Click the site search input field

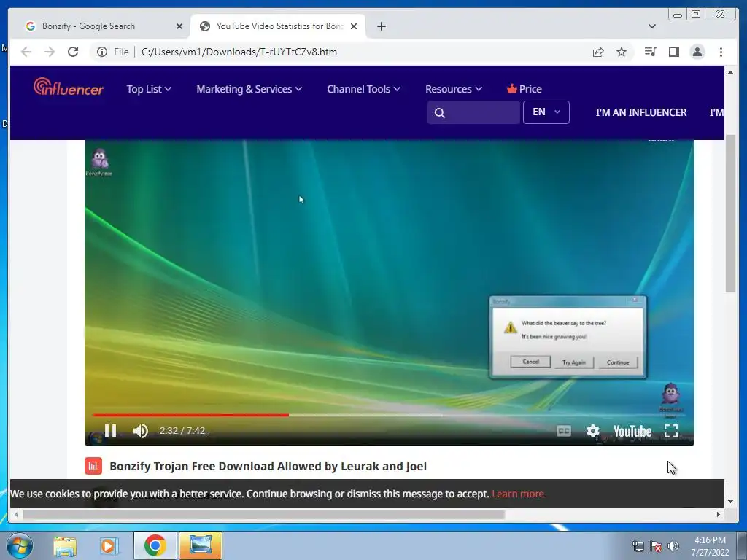[x=473, y=112]
